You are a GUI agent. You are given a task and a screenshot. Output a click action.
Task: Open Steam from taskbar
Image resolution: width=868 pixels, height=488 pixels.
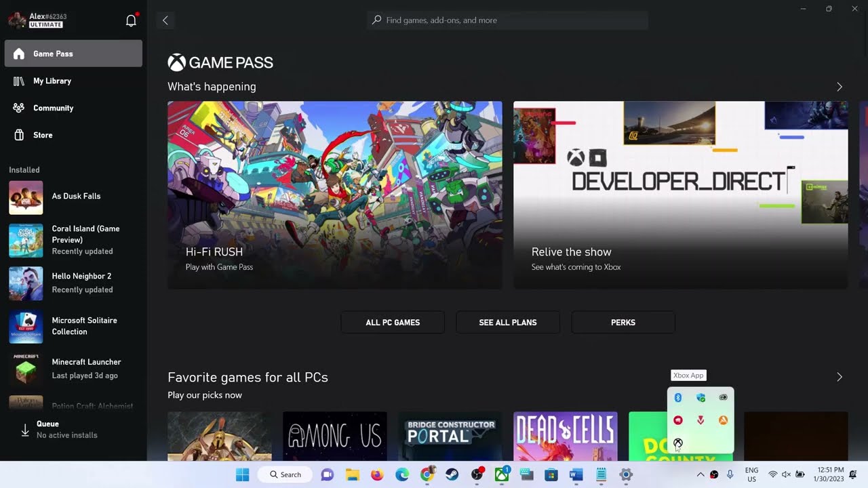(452, 475)
